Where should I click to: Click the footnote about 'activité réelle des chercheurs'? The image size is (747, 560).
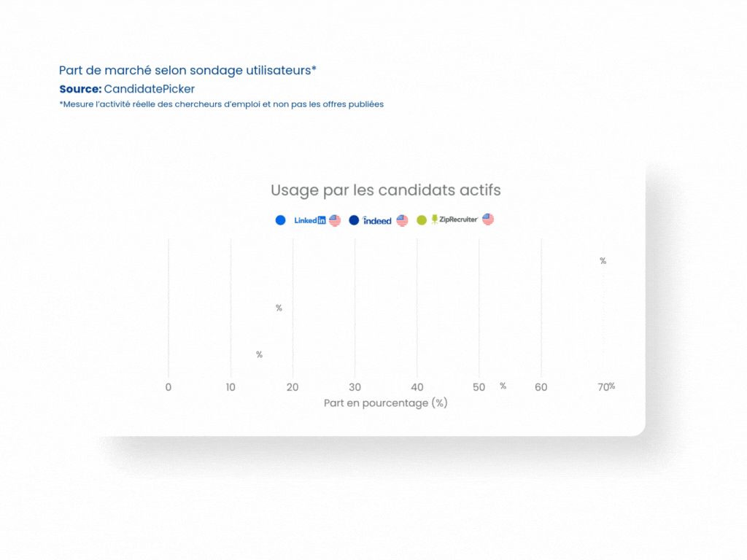pyautogui.click(x=222, y=104)
